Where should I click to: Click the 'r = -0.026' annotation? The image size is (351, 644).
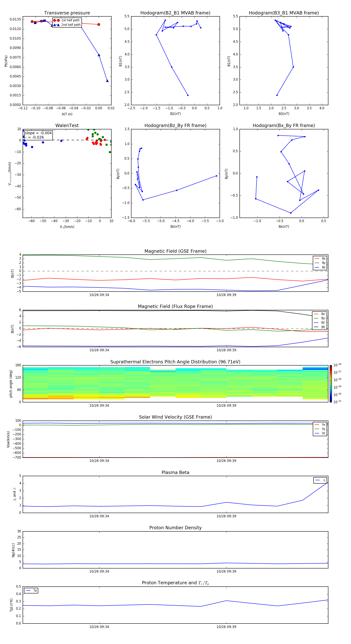tap(35, 137)
